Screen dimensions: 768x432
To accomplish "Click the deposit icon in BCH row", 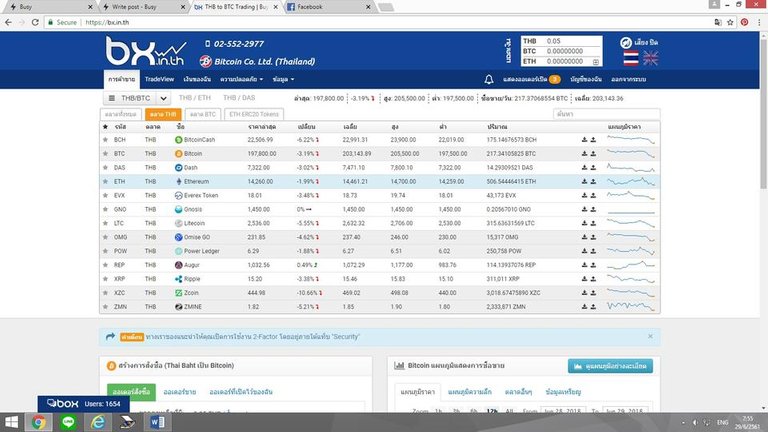I will [x=584, y=140].
